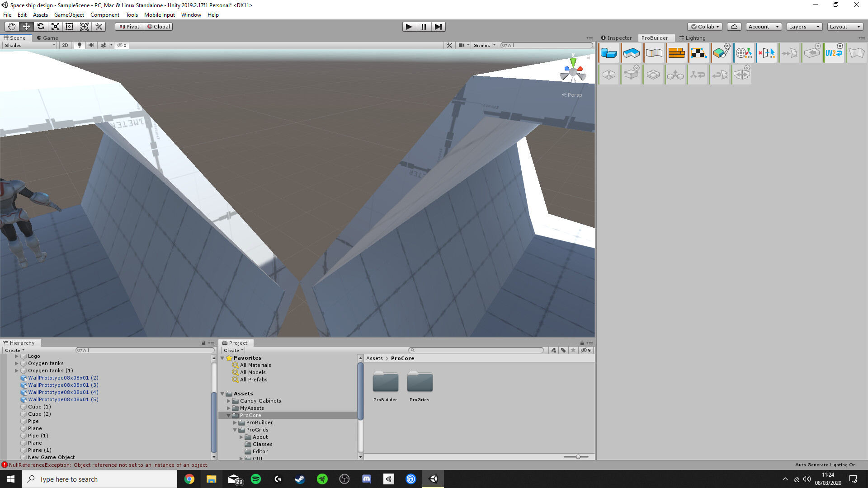Open the Shaded draw mode dropdown
Image resolution: width=868 pixels, height=488 pixels.
pyautogui.click(x=29, y=45)
